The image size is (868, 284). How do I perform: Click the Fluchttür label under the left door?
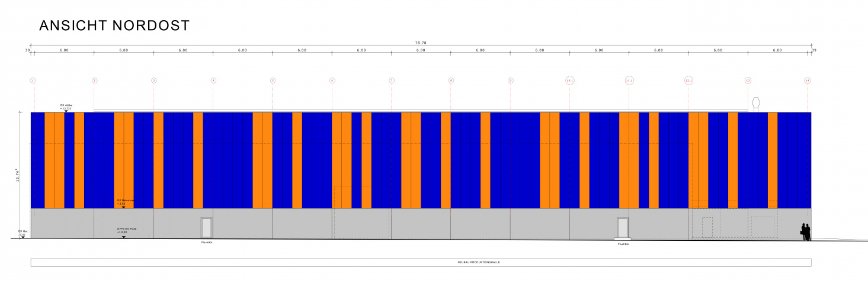[x=207, y=243]
